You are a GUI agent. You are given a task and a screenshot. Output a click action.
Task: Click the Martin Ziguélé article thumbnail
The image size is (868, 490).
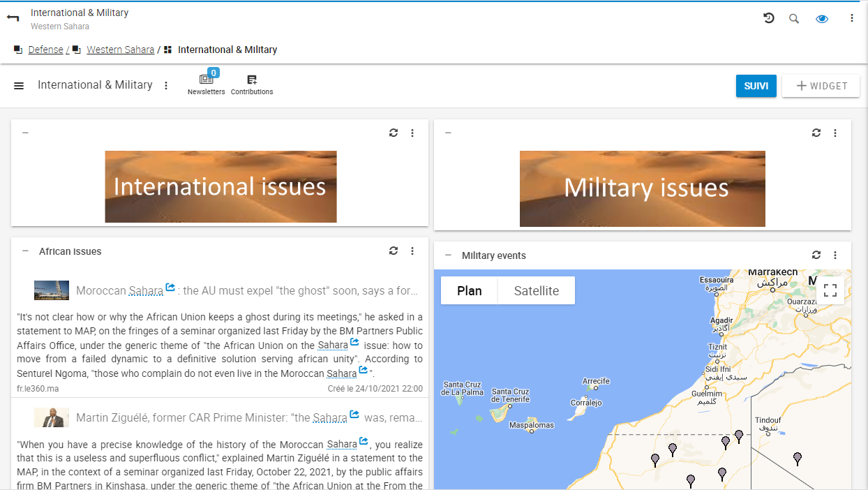52,417
